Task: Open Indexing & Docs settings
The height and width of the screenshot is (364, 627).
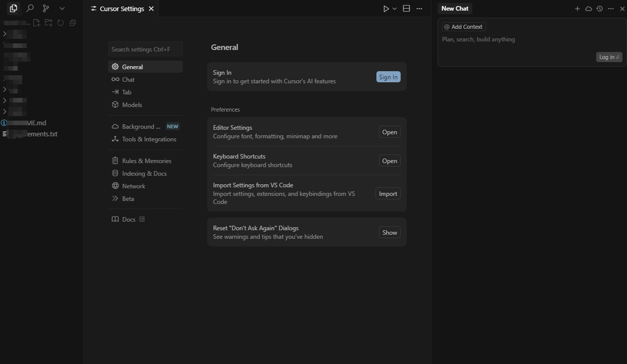Action: point(146,173)
